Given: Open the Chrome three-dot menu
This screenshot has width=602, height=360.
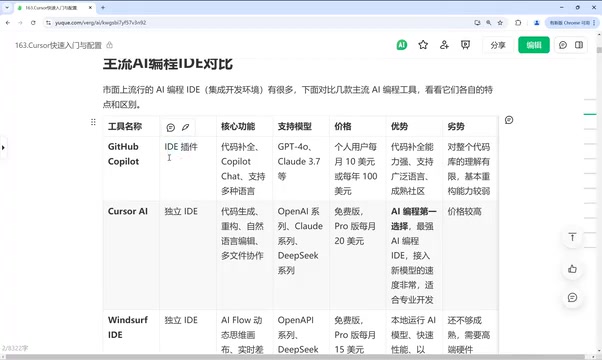Looking at the screenshot, I should (594, 23).
